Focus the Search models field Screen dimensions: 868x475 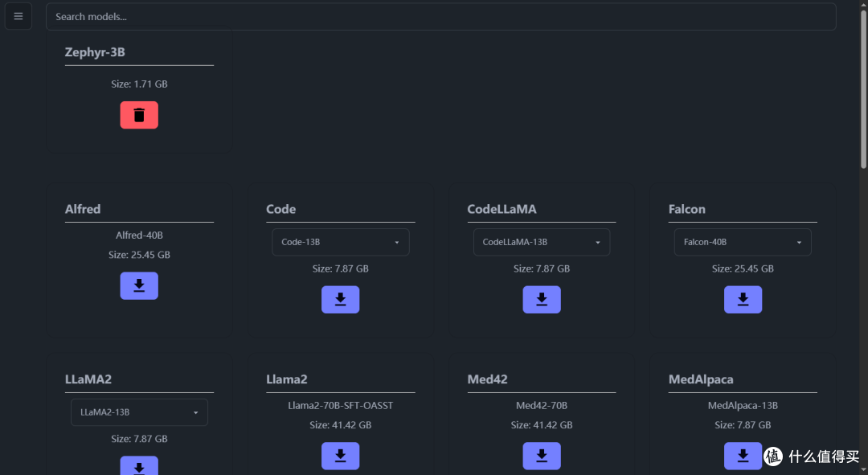pyautogui.click(x=440, y=17)
